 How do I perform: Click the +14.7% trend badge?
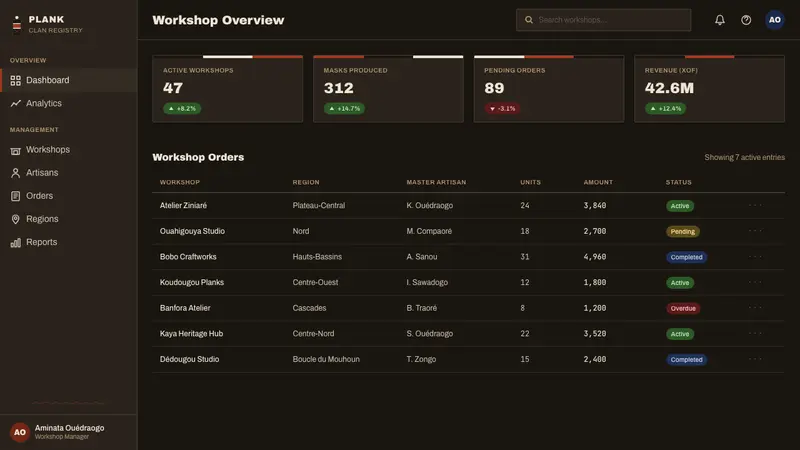[344, 109]
